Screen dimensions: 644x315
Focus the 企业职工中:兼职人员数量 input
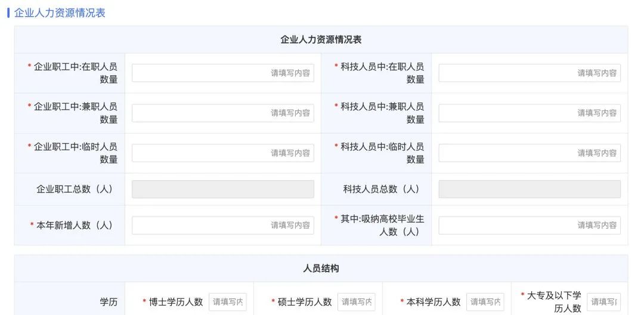tap(222, 113)
